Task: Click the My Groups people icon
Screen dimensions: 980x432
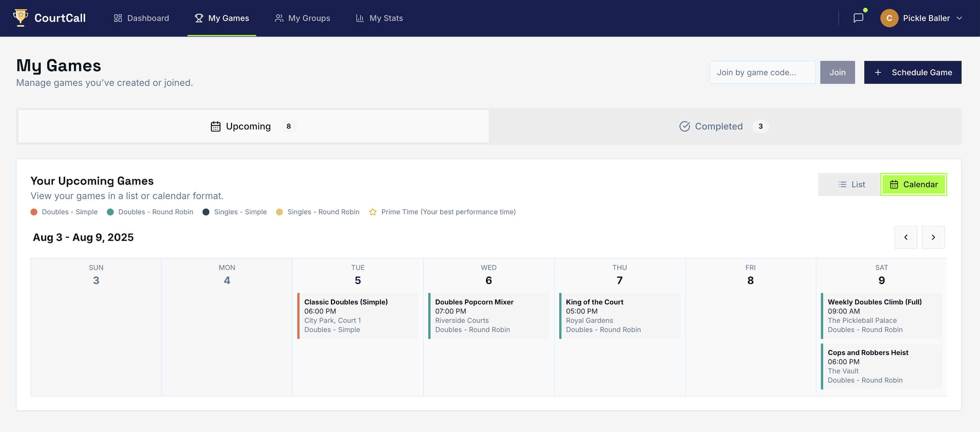Action: pyautogui.click(x=279, y=18)
